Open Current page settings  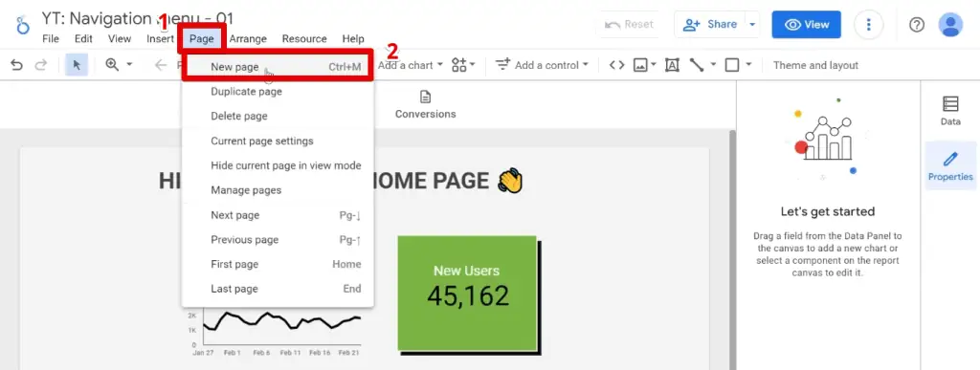tap(278, 141)
